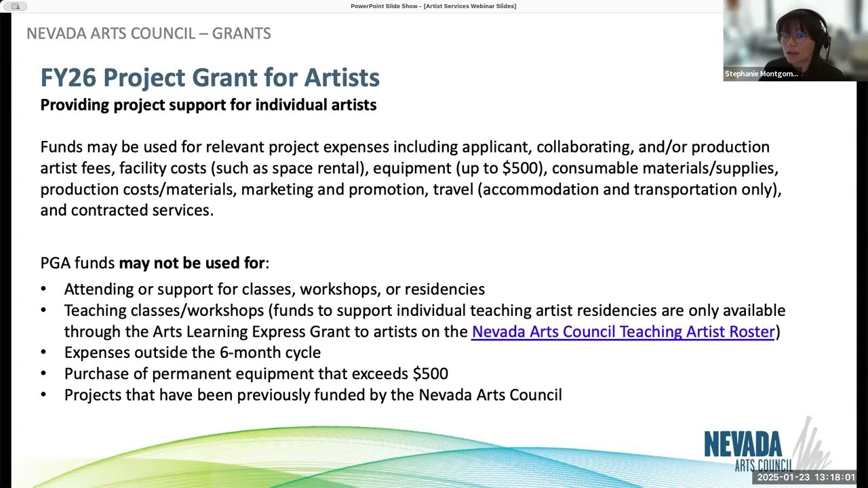This screenshot has height=488, width=868.
Task: Click the bullet about permanent equipment exceeding $500
Action: pyautogui.click(x=256, y=373)
